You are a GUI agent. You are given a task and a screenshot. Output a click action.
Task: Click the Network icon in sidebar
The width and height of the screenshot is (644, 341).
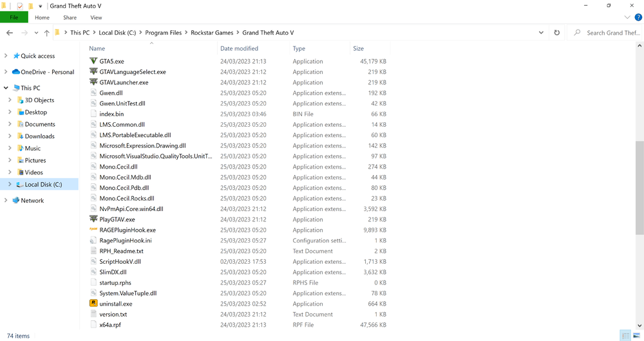click(16, 200)
